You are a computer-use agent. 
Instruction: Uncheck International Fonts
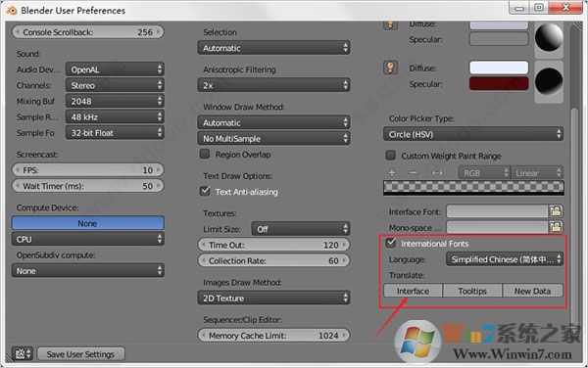391,243
